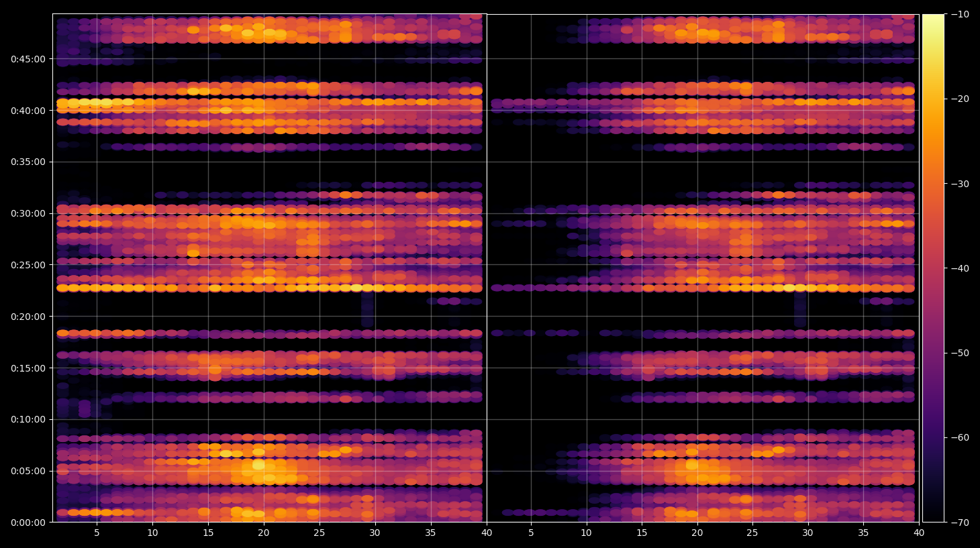Click the 0:00:00 y-axis time label

click(28, 523)
